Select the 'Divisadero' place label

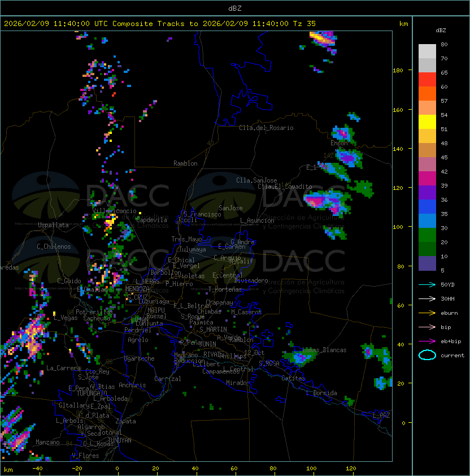coord(251,280)
